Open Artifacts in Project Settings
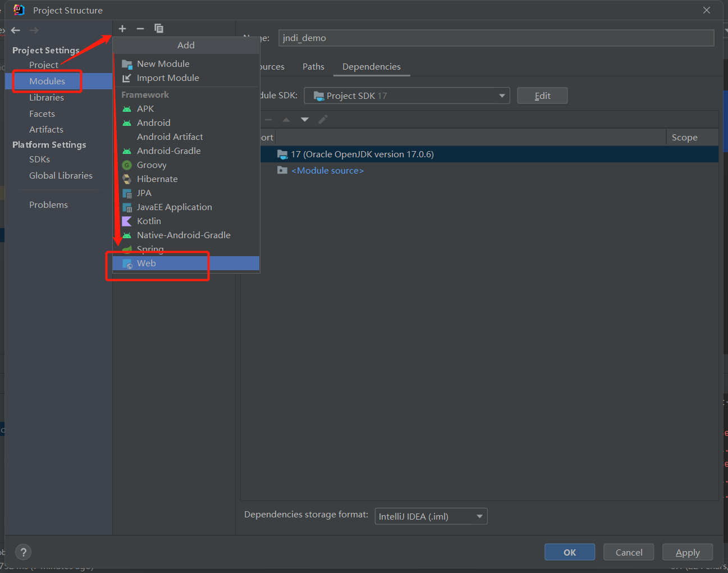728x573 pixels. click(x=46, y=130)
